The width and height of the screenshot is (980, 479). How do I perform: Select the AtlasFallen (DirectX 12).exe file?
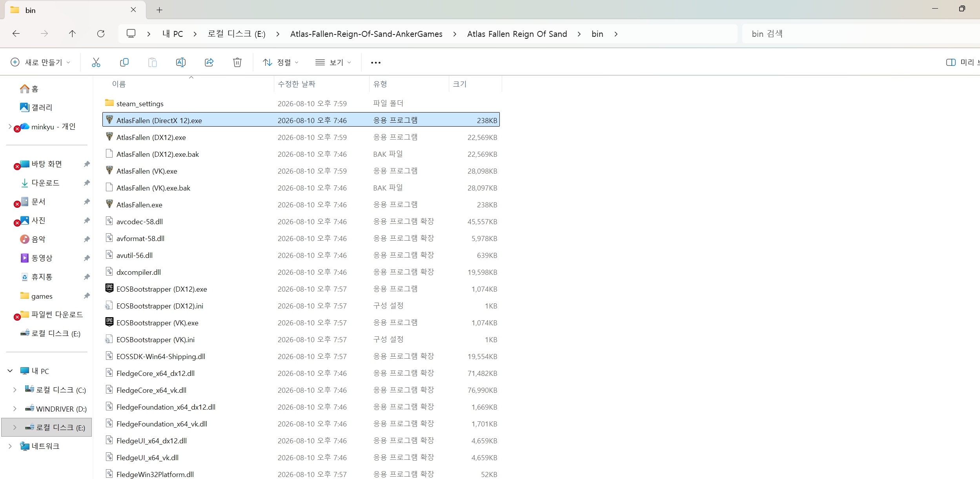click(x=301, y=120)
